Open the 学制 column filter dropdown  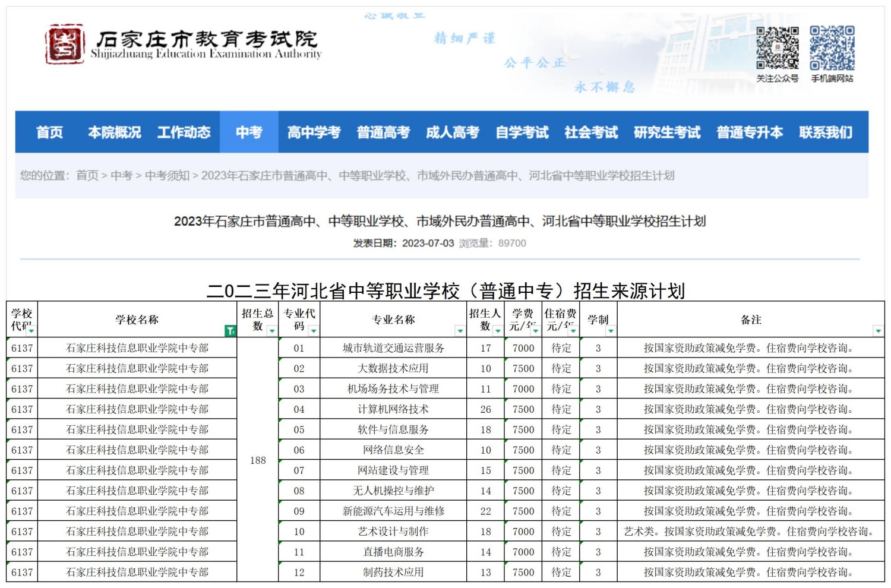(x=610, y=331)
